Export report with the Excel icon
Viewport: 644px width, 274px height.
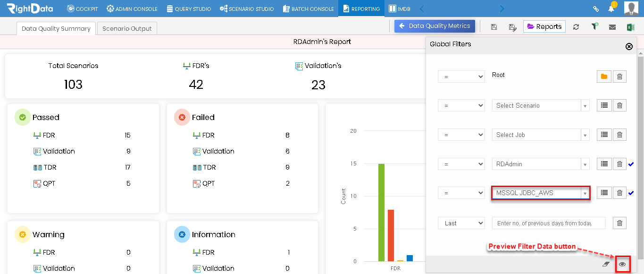630,27
